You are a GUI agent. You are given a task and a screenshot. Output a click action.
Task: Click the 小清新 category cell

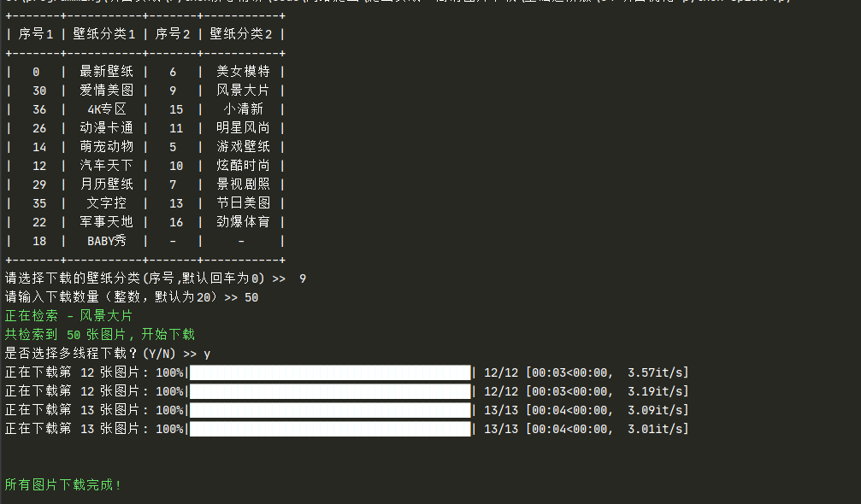pyautogui.click(x=244, y=109)
